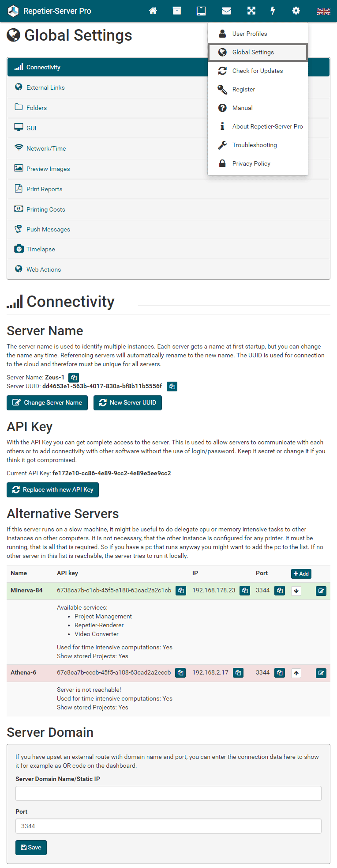337x868 pixels.
Task: Edit the Athena-6 server entry
Action: pos(321,673)
